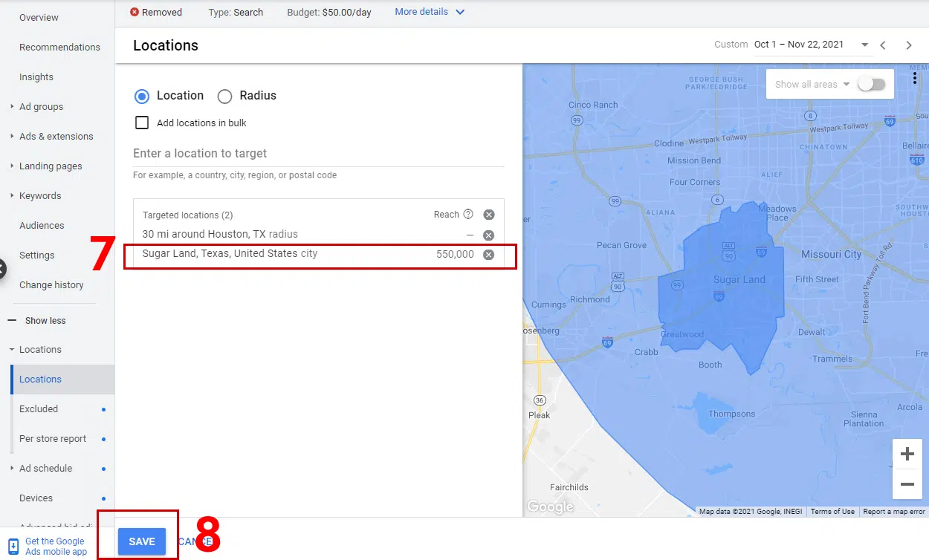Check Add locations in bulk
Image resolution: width=929 pixels, height=560 pixels.
click(x=141, y=123)
